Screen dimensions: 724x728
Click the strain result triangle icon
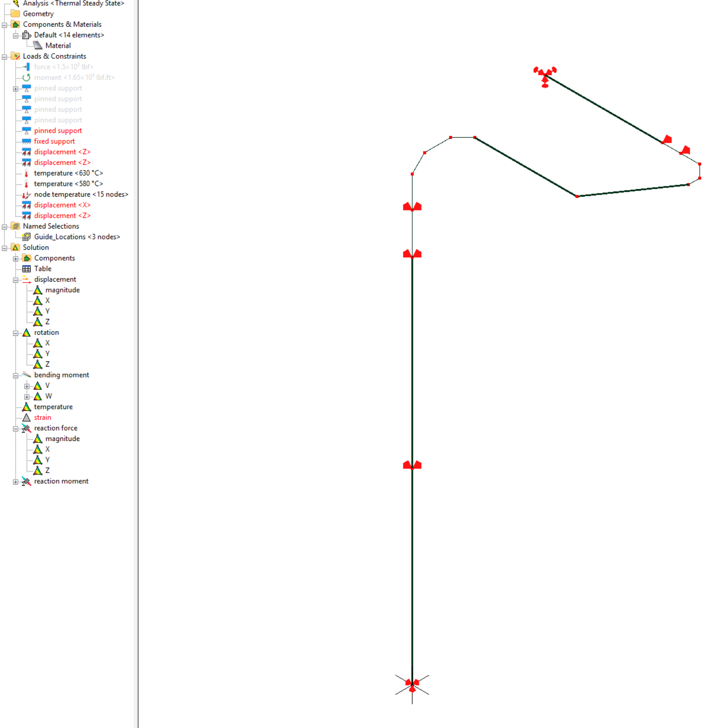click(x=26, y=417)
